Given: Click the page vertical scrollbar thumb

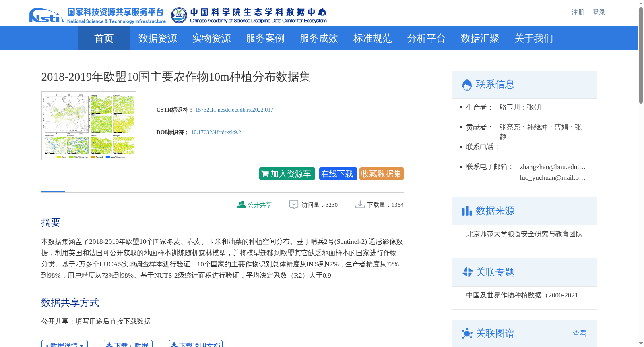Looking at the screenshot, I should tap(641, 55).
